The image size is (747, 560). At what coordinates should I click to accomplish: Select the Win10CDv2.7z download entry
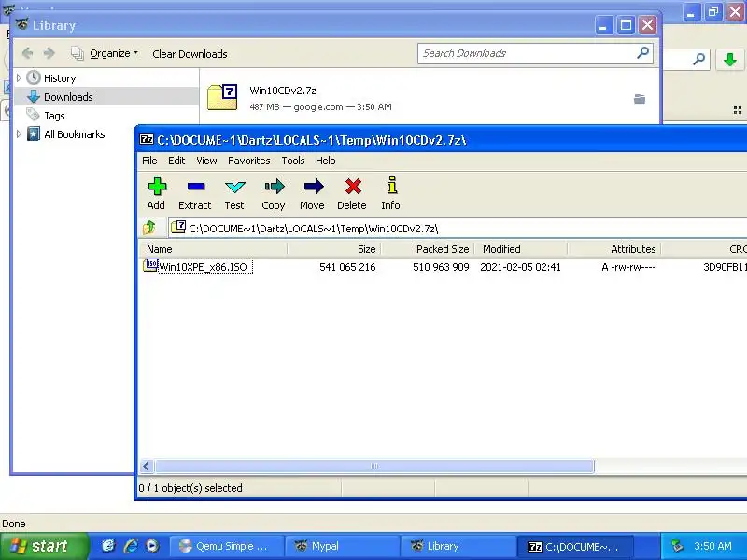[429, 98]
